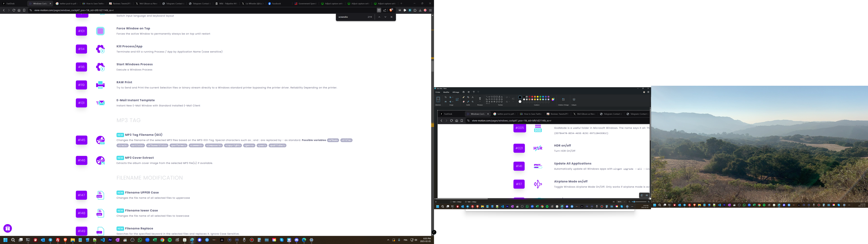
Task: Open WhatsApp from the taskbar
Action: (x=140, y=240)
